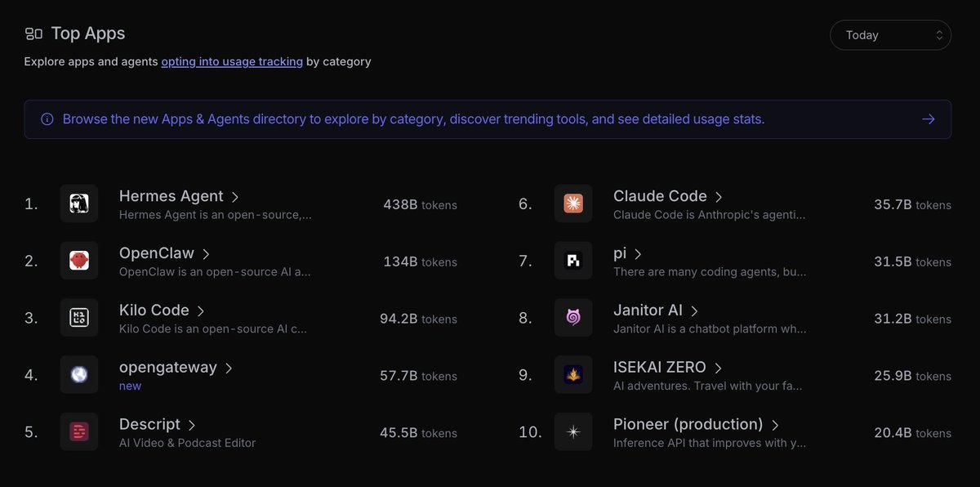Click 'Claude Code is Anthropic's' description
The height and width of the screenshot is (487, 980).
[710, 215]
